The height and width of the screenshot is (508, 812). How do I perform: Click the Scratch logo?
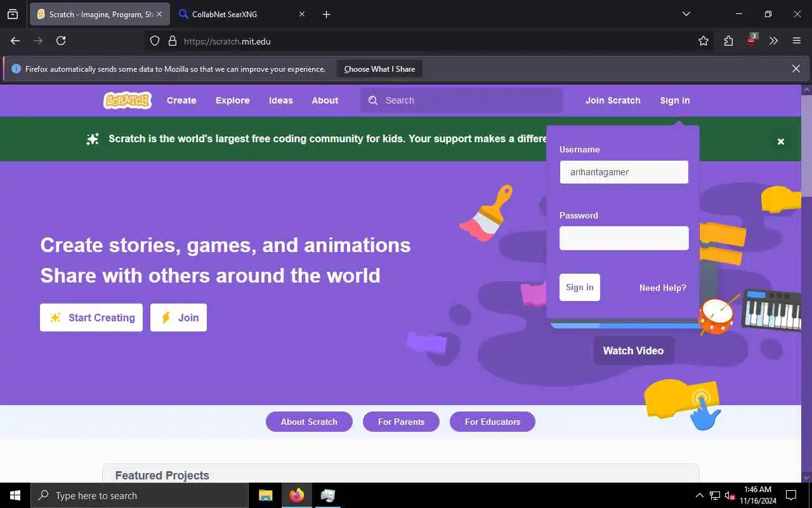(x=128, y=100)
